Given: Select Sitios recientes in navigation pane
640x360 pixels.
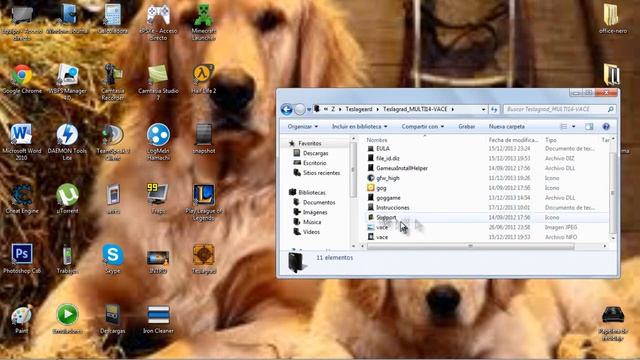Looking at the screenshot, I should tap(321, 173).
